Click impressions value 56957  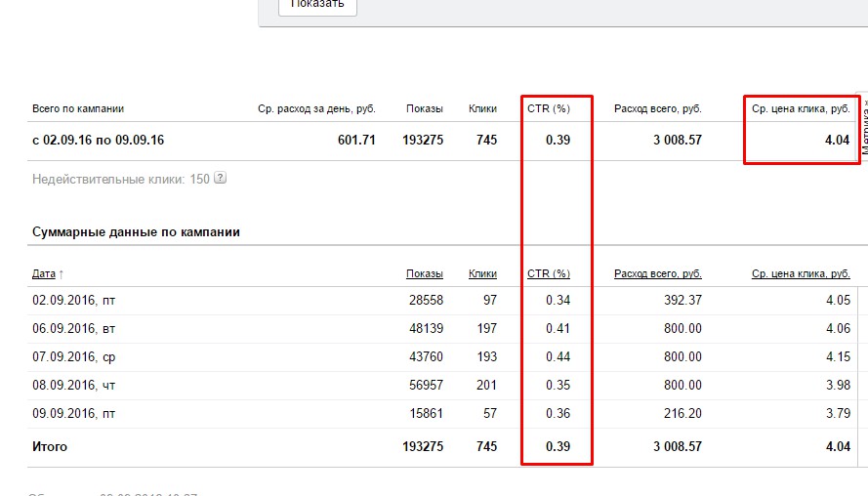(427, 386)
